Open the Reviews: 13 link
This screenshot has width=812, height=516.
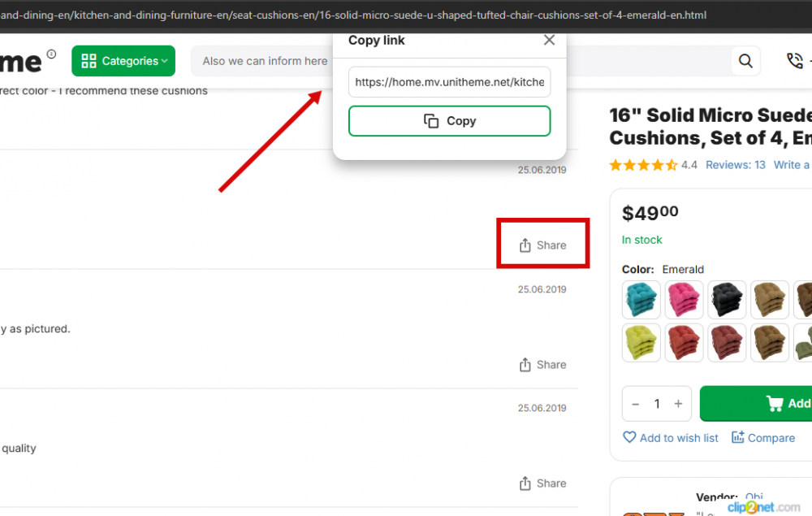pyautogui.click(x=735, y=165)
